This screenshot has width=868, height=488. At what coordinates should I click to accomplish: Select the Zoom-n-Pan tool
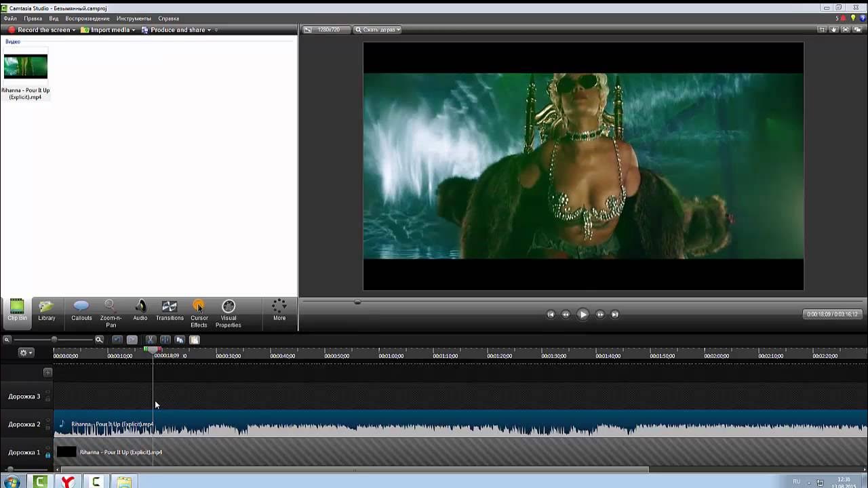(x=111, y=314)
